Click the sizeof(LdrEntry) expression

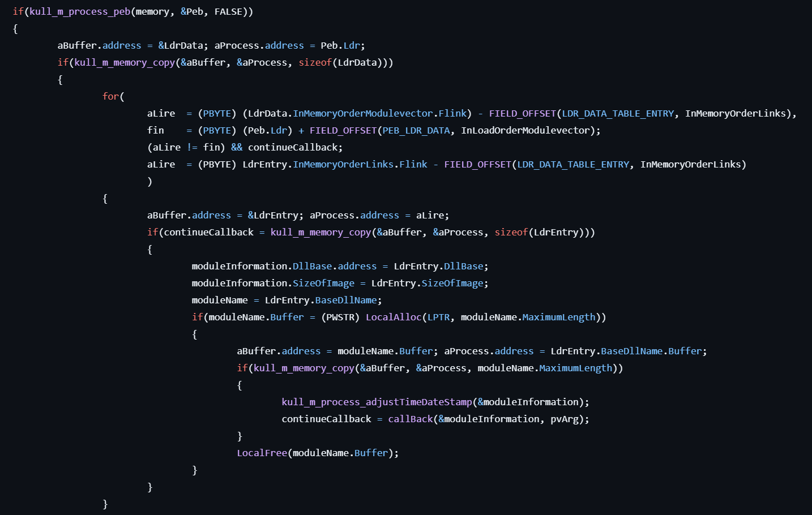pos(540,232)
